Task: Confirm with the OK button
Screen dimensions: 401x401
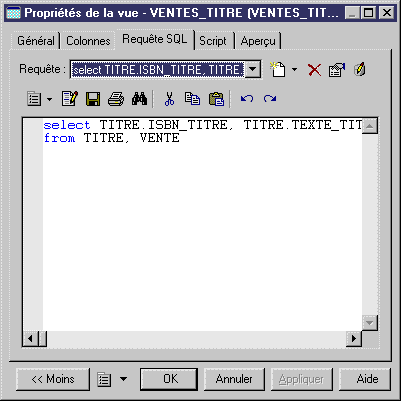Action: pos(169,379)
